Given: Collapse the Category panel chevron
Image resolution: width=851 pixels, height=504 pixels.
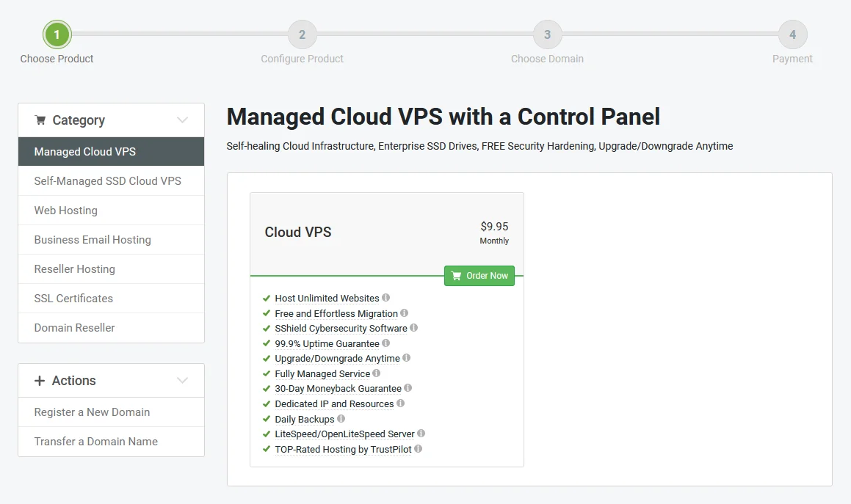Looking at the screenshot, I should click(183, 120).
